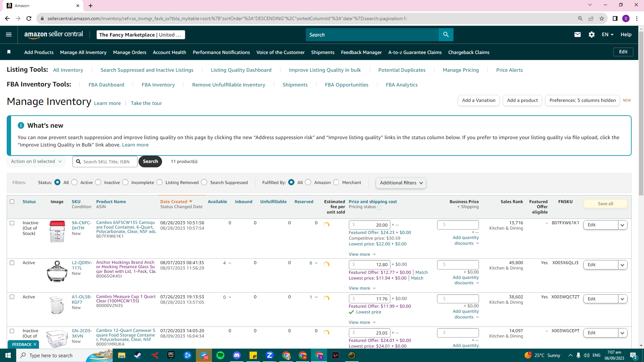Select the Cambro Measure Cup row checkbox
The width and height of the screenshot is (644, 362).
click(12, 297)
